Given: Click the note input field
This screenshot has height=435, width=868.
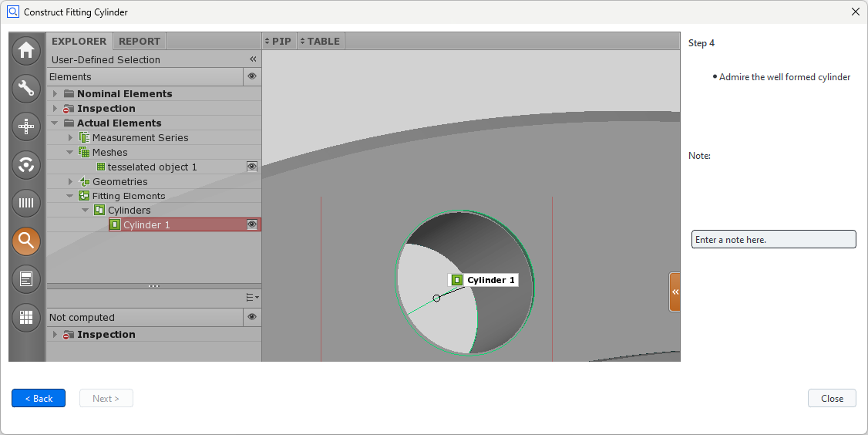Looking at the screenshot, I should [x=773, y=240].
